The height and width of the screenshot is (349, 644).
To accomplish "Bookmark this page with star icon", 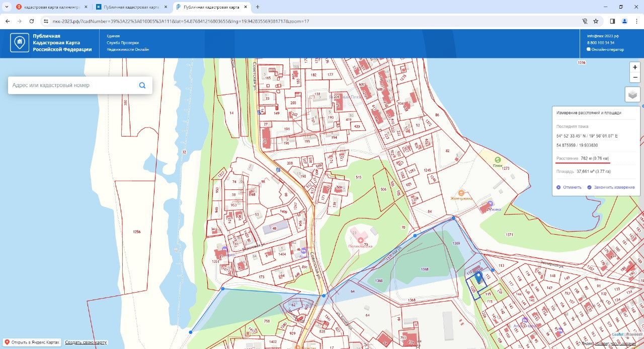I will (x=596, y=21).
